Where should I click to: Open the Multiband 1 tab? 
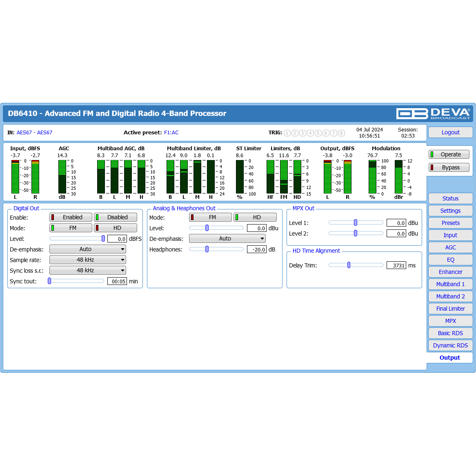450,284
